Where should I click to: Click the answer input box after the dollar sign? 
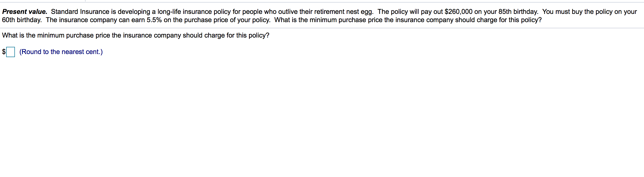[x=11, y=52]
